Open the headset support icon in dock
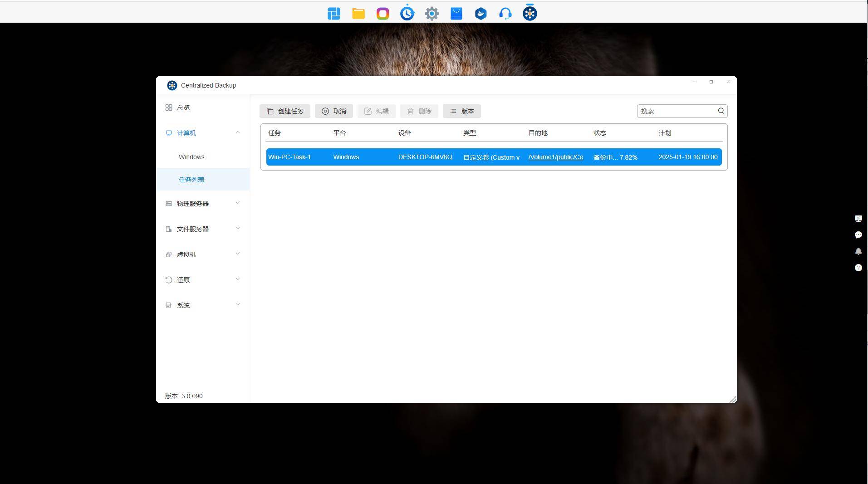The width and height of the screenshot is (868, 484). (x=505, y=14)
